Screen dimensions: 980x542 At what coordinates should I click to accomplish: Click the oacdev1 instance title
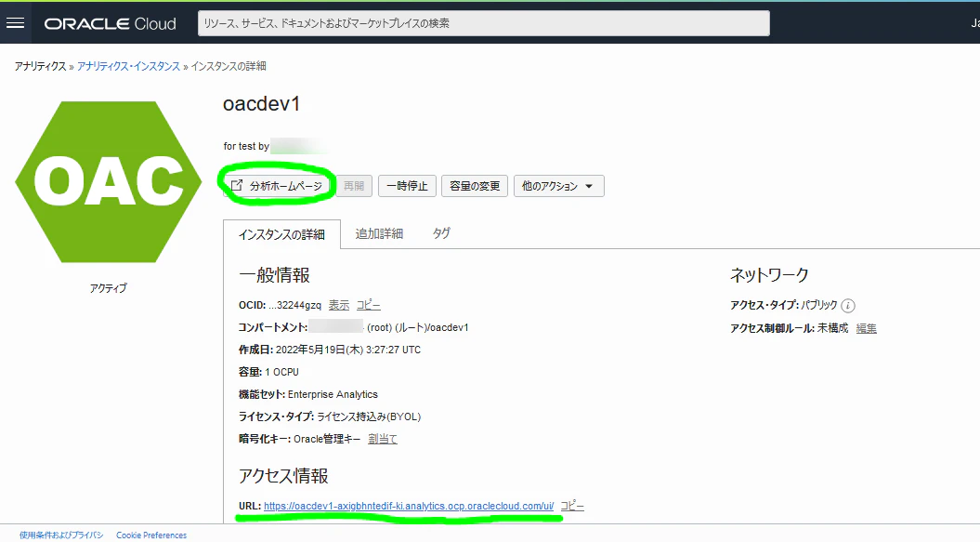pos(261,104)
